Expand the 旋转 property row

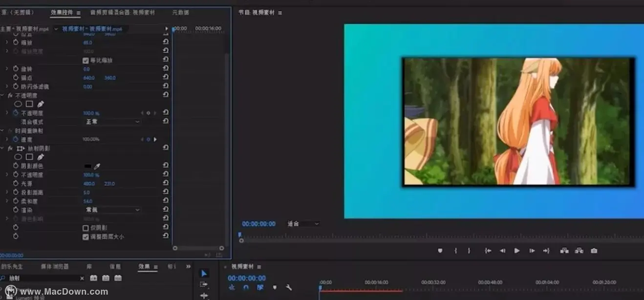7,69
